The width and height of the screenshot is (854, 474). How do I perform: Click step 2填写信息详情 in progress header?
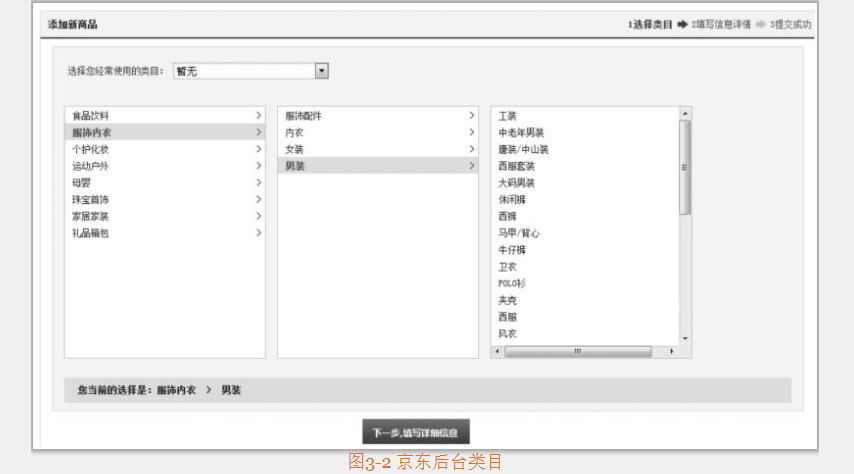(x=721, y=24)
